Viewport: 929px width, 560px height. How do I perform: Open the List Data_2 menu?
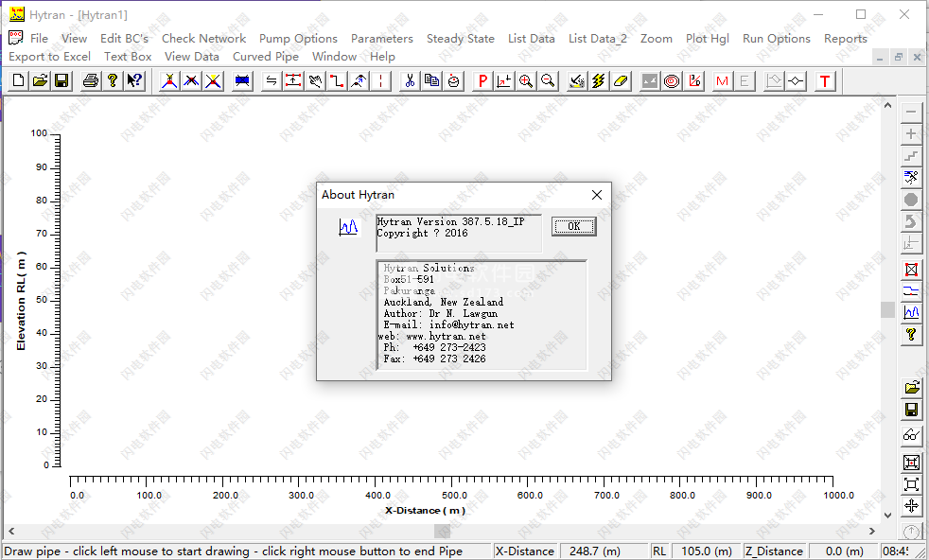coord(598,39)
